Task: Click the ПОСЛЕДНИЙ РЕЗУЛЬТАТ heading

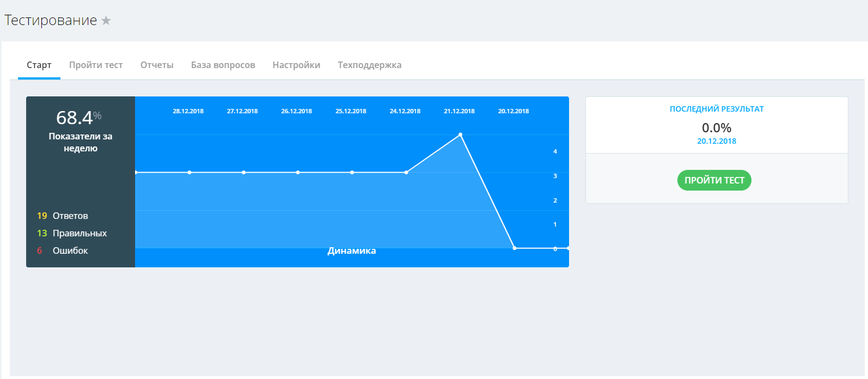Action: [717, 109]
